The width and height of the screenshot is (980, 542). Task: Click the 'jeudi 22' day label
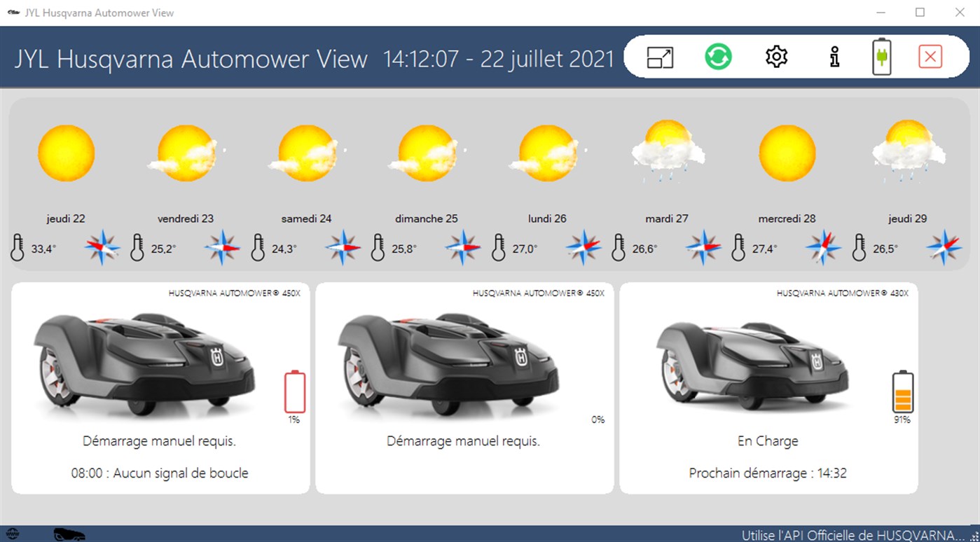pyautogui.click(x=66, y=218)
